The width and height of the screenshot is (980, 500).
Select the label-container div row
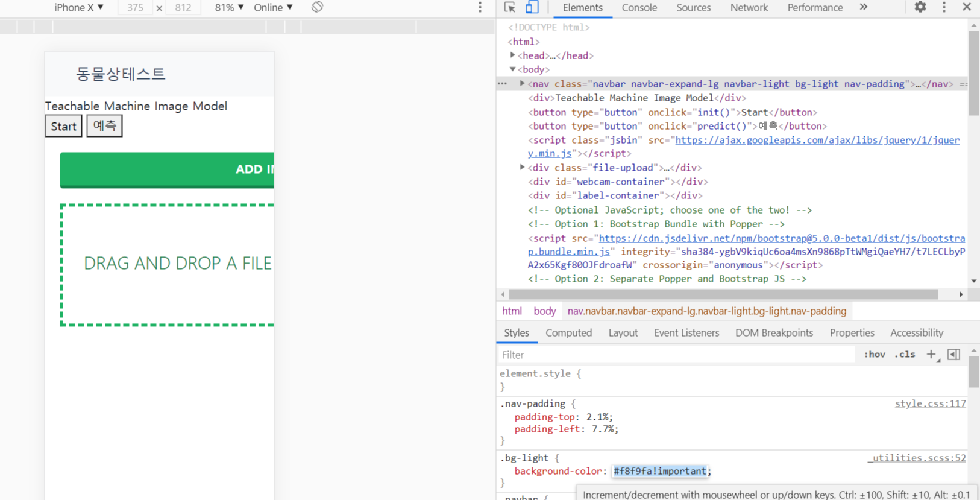(x=615, y=195)
